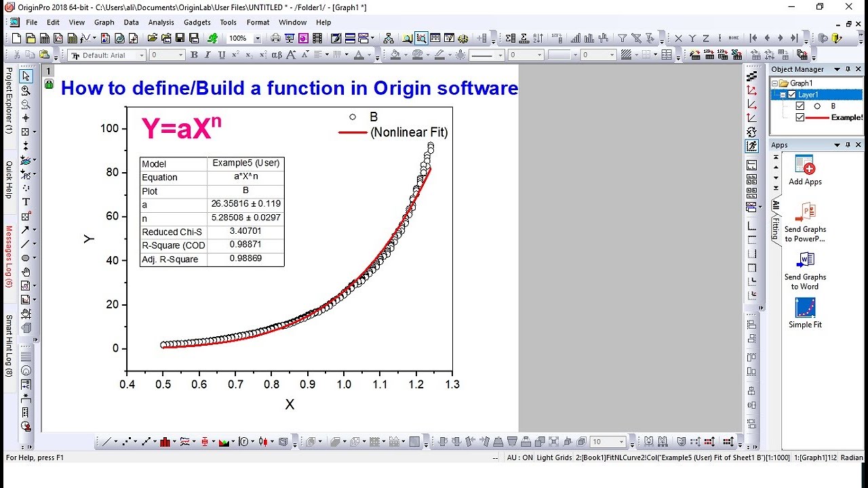Click the Greek αβ symbols button

[277, 55]
